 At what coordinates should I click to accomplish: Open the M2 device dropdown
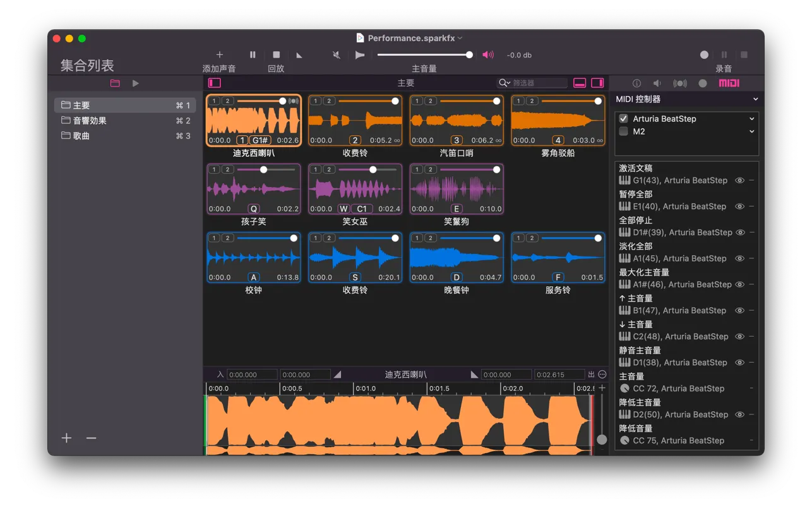click(x=751, y=131)
